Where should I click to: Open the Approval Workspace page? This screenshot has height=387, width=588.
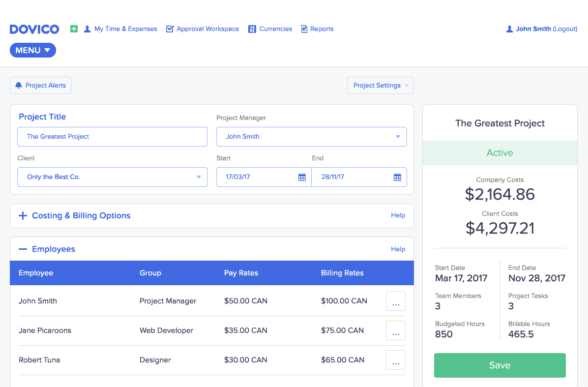point(207,29)
